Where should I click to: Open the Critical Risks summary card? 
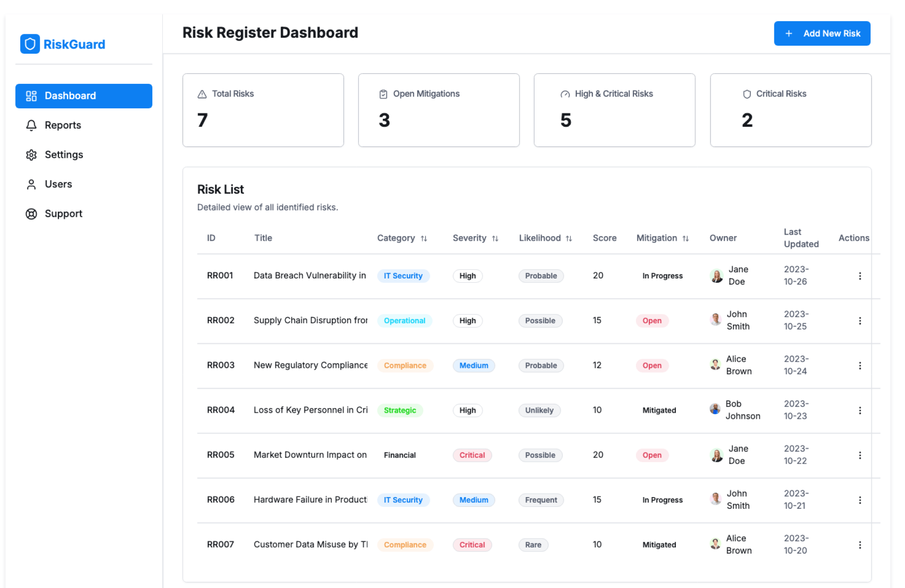790,110
